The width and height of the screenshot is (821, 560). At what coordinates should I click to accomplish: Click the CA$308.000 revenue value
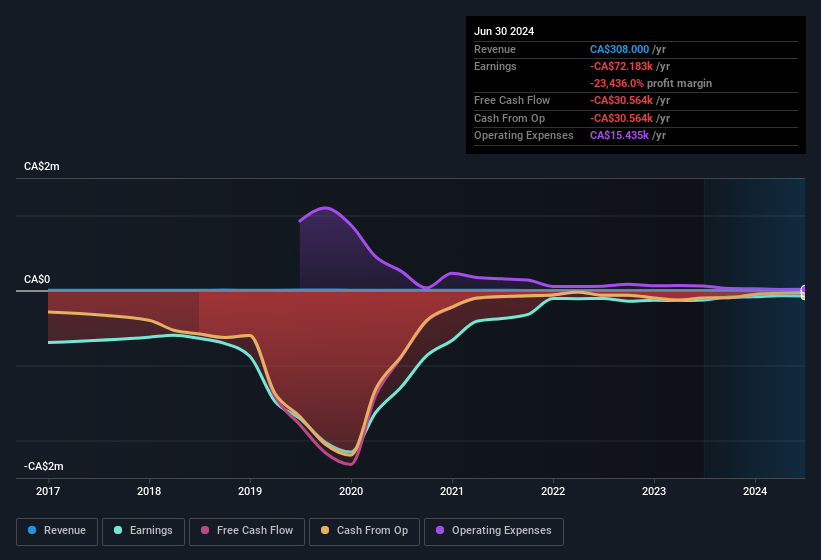pos(619,49)
